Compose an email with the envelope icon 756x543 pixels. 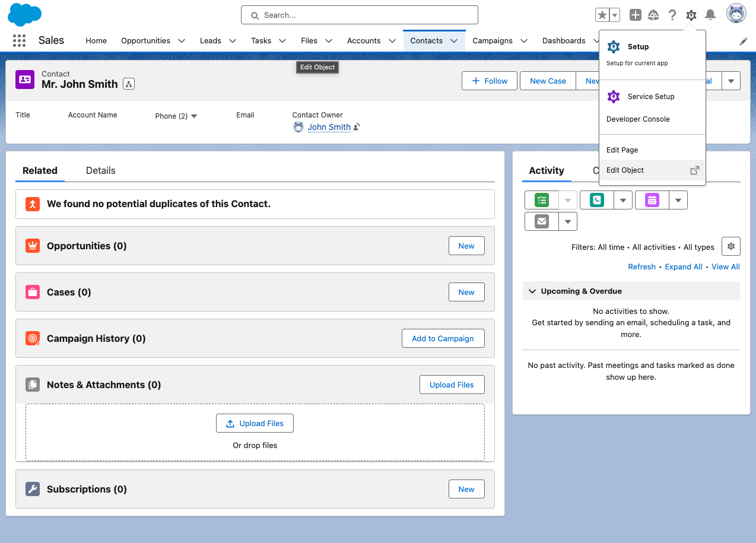coord(542,221)
